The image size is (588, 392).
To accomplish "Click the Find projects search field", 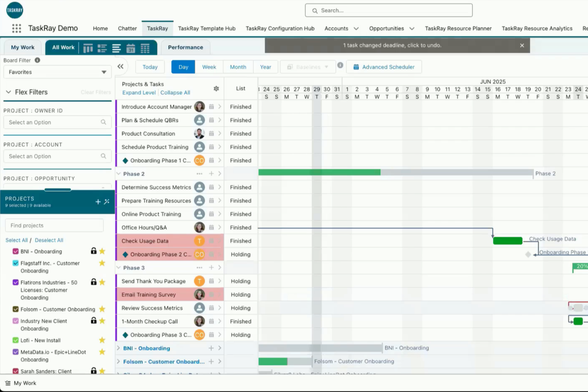I will point(54,225).
